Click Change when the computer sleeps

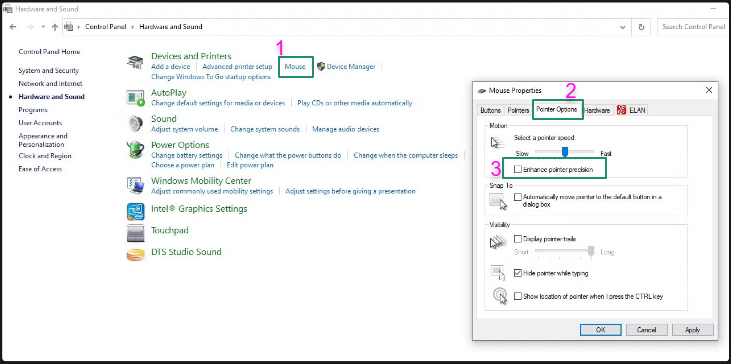click(x=406, y=155)
